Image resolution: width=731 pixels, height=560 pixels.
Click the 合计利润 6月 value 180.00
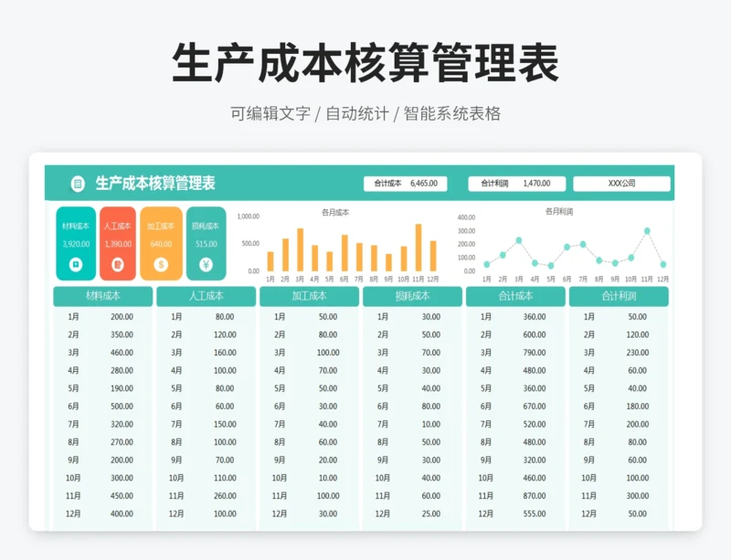coord(637,407)
